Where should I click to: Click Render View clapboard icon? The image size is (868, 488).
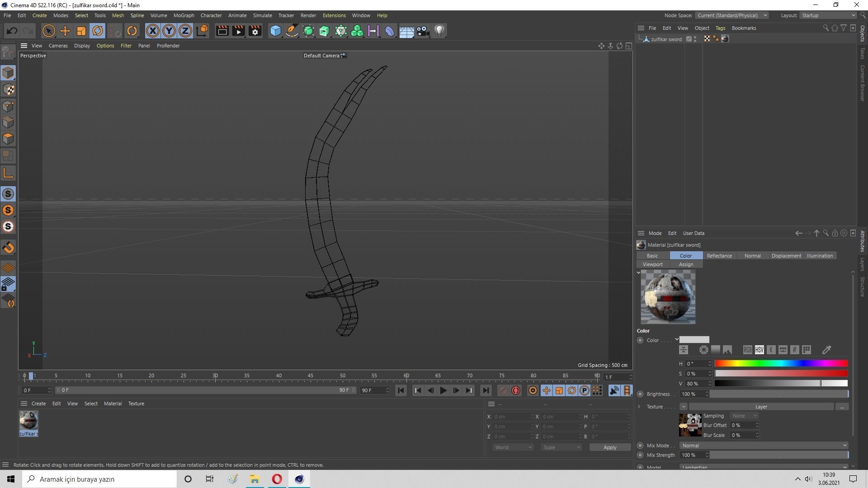point(222,31)
